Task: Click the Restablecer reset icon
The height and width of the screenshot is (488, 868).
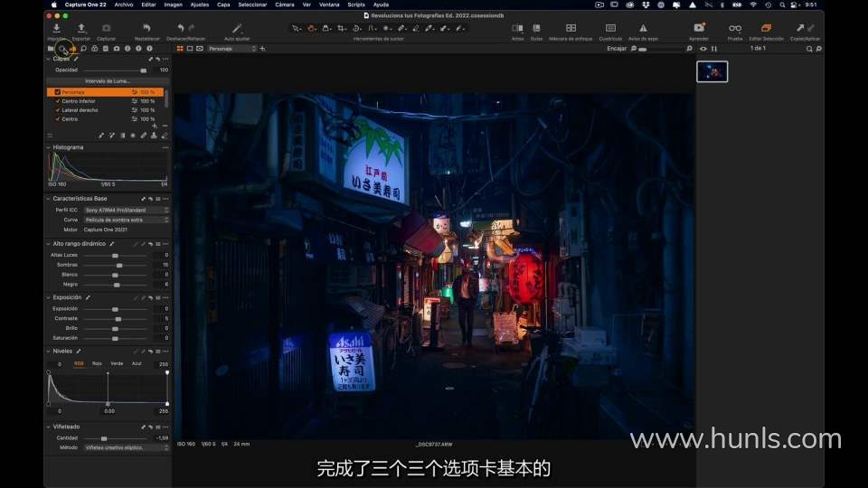Action: tap(146, 28)
